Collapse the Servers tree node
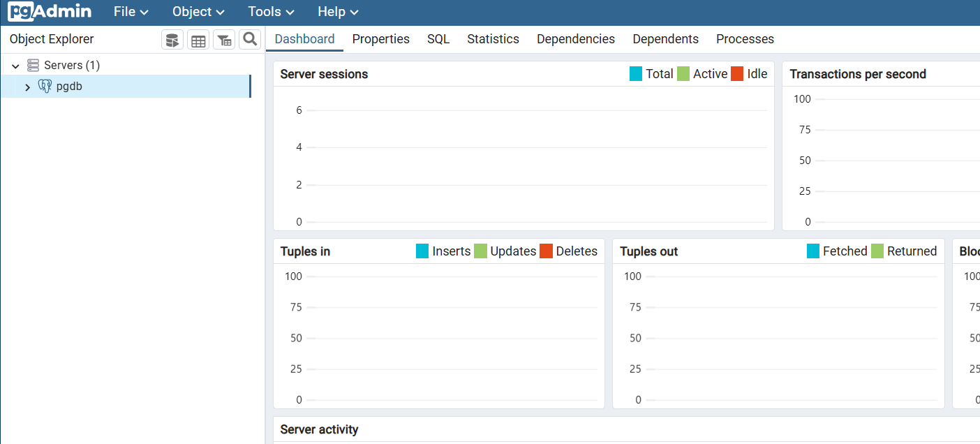This screenshot has width=980, height=444. (15, 66)
